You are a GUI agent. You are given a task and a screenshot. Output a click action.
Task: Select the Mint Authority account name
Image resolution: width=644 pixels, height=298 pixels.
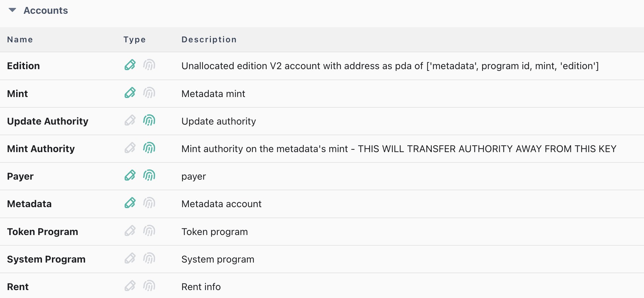41,149
